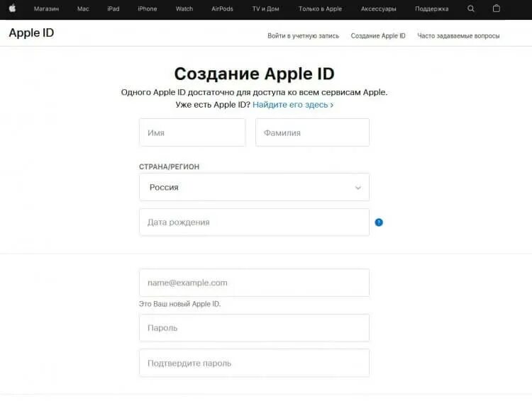Focus the Пароль input field
The width and height of the screenshot is (532, 401).
(x=254, y=328)
